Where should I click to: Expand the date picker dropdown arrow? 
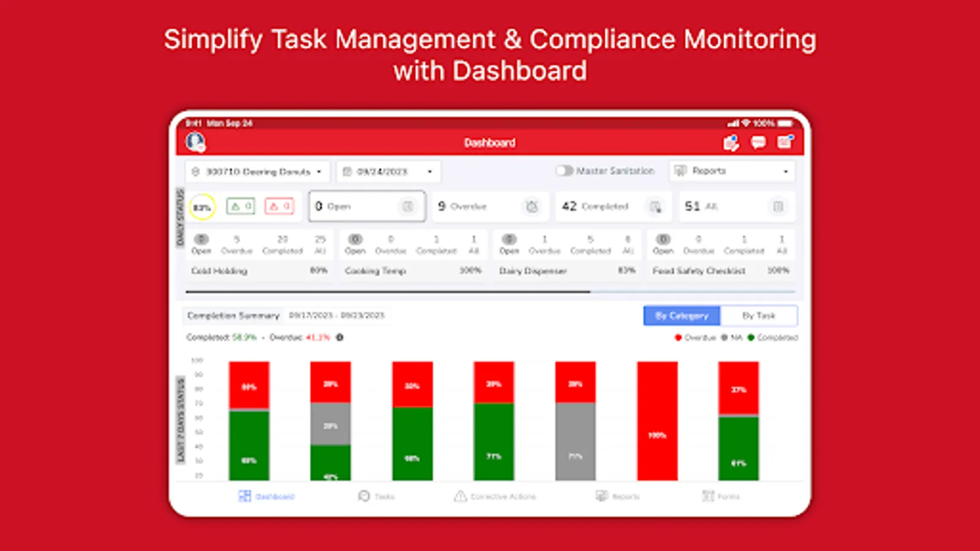click(430, 172)
